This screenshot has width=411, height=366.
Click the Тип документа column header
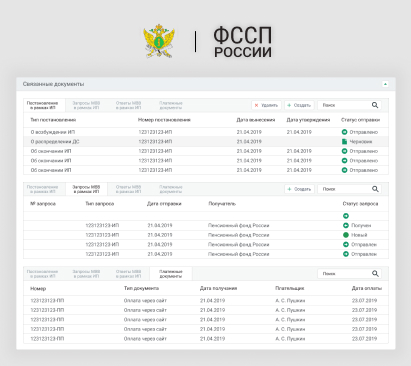click(x=141, y=288)
